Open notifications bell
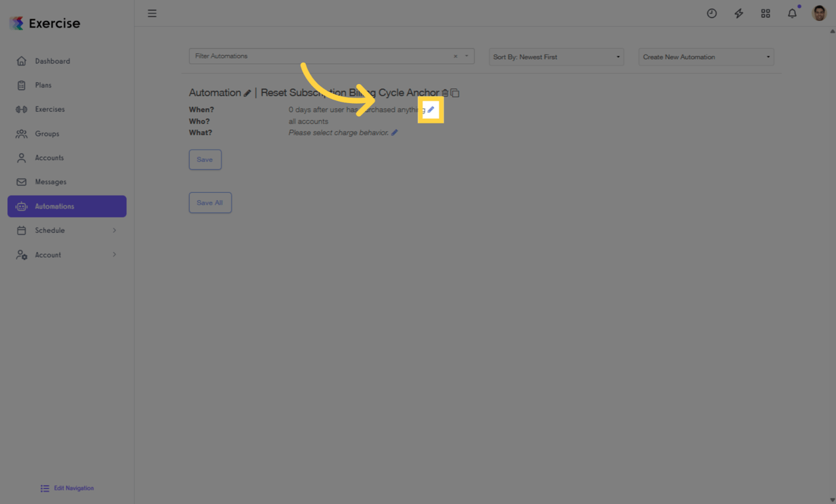This screenshot has height=504, width=836. [792, 13]
